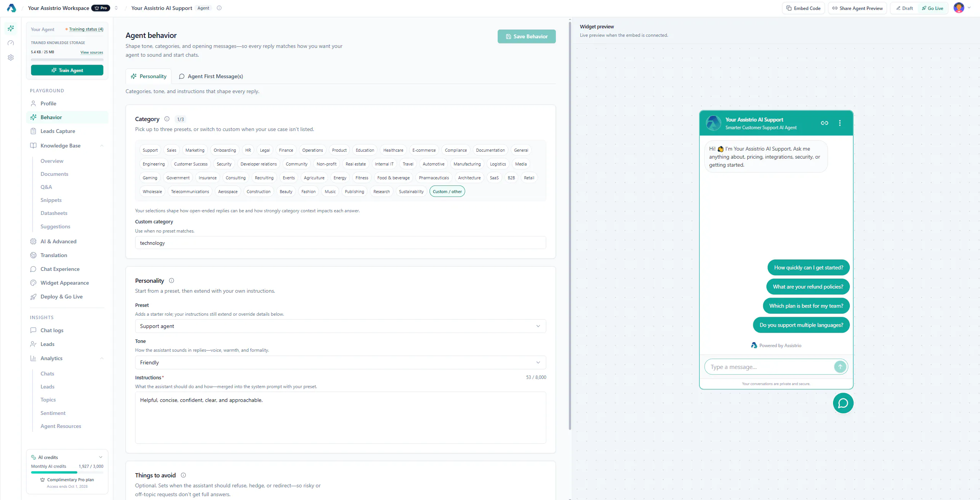The image size is (980, 500).
Task: Collapse the Knowledge Base section
Action: point(102,146)
